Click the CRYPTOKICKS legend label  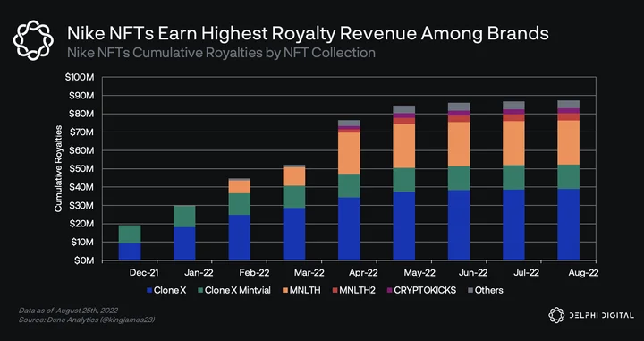pos(425,291)
